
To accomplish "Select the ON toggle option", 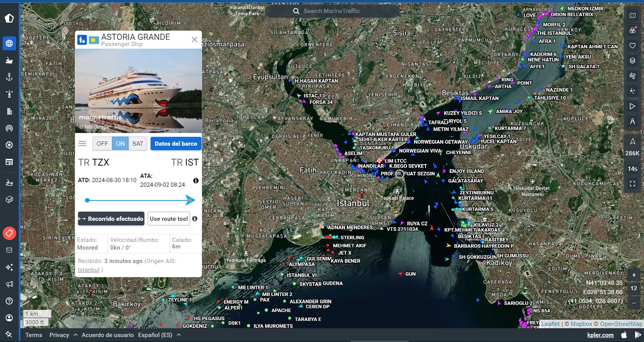I will coord(120,144).
